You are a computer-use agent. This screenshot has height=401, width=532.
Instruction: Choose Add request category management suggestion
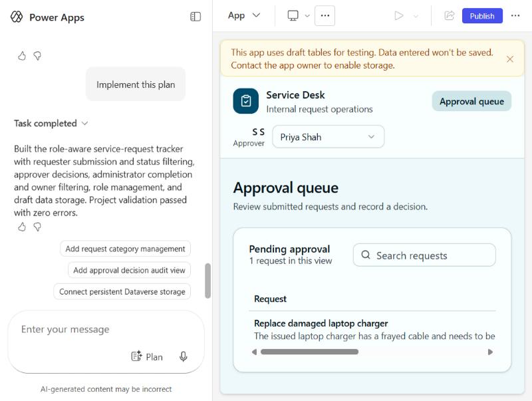pyautogui.click(x=125, y=249)
